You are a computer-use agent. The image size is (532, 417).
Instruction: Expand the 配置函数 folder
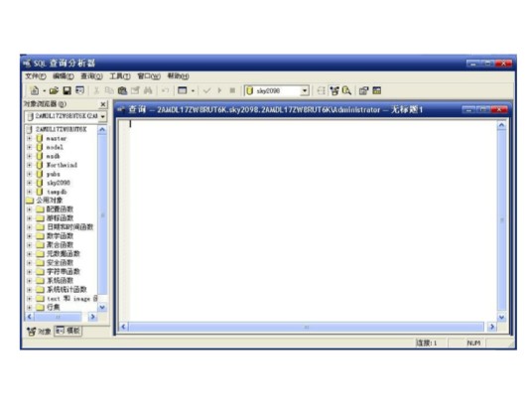click(29, 209)
